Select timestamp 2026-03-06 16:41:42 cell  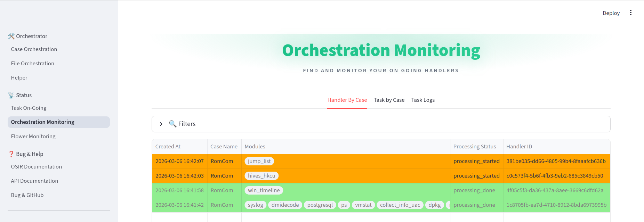pyautogui.click(x=179, y=205)
